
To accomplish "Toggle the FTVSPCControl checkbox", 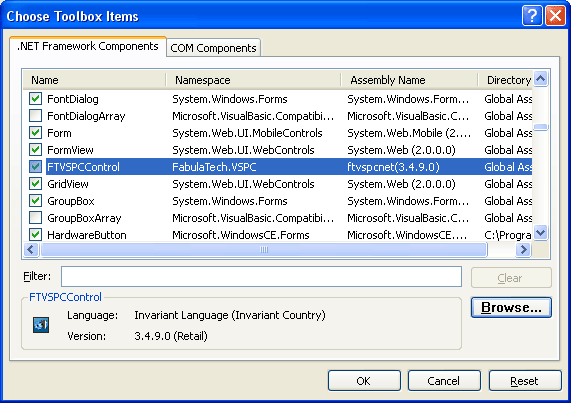I will (x=35, y=167).
